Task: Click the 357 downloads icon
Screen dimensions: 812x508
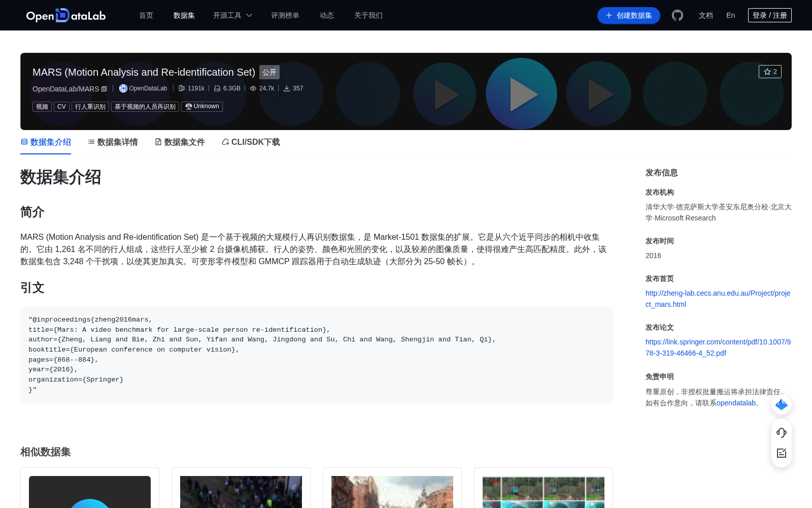Action: coord(287,88)
